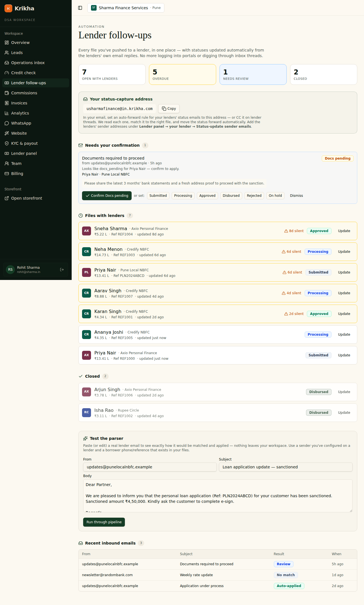Click the PL avatar for Pune Local NBFC
Viewport: 364px width, 605px height.
pos(87,272)
